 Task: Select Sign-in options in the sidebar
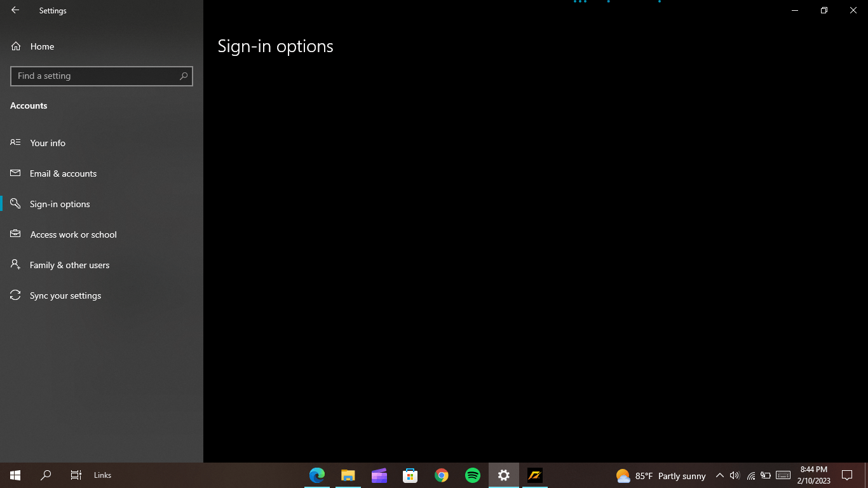(102, 204)
